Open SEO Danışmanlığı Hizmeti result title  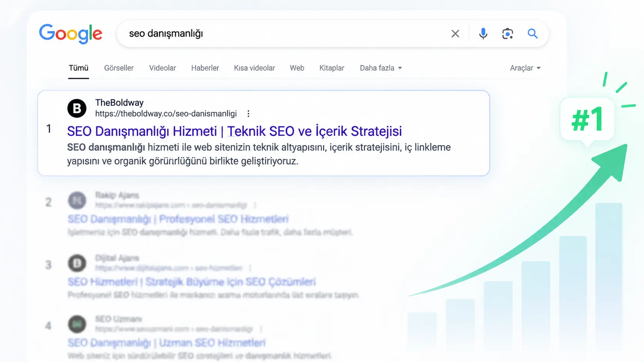pyautogui.click(x=235, y=131)
